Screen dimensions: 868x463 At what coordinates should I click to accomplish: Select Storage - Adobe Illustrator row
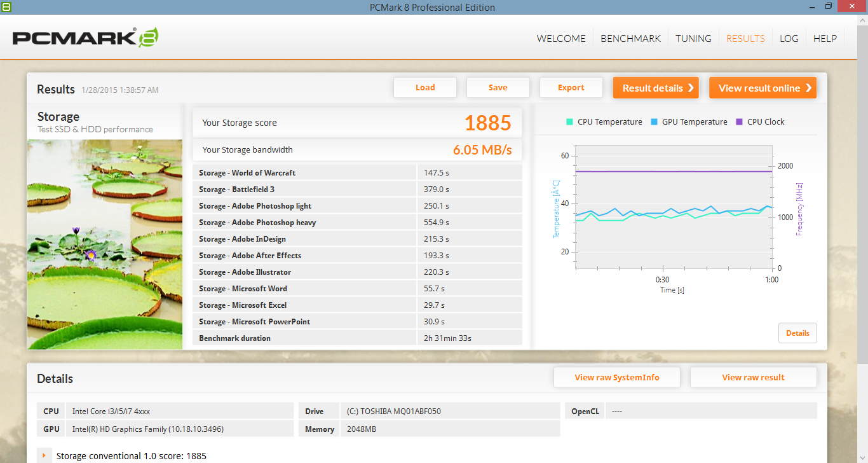(x=357, y=272)
